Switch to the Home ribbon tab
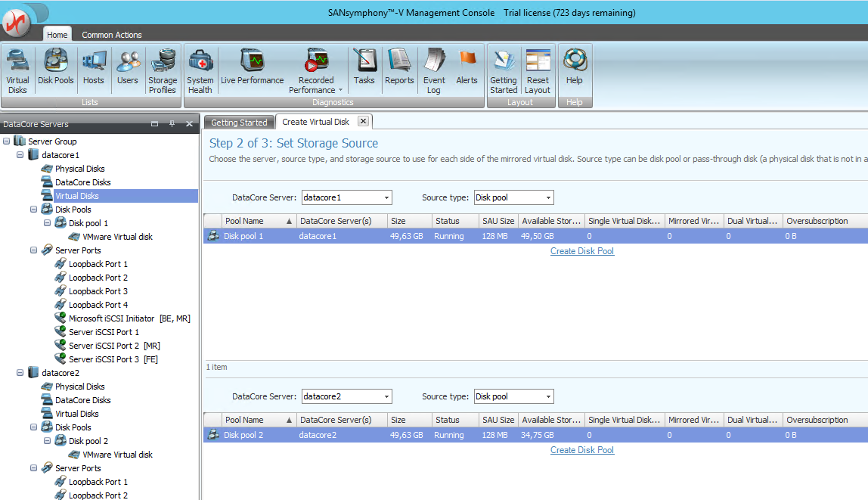 pos(57,34)
